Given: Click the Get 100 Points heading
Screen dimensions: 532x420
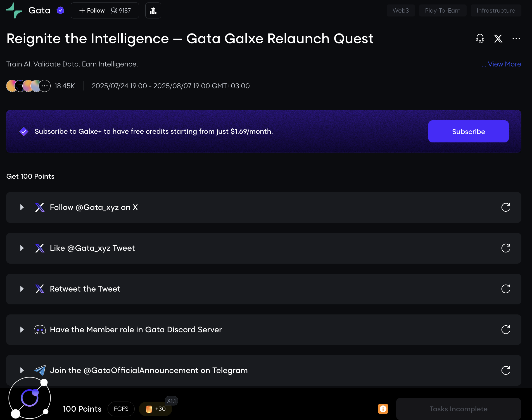Looking at the screenshot, I should 30,176.
